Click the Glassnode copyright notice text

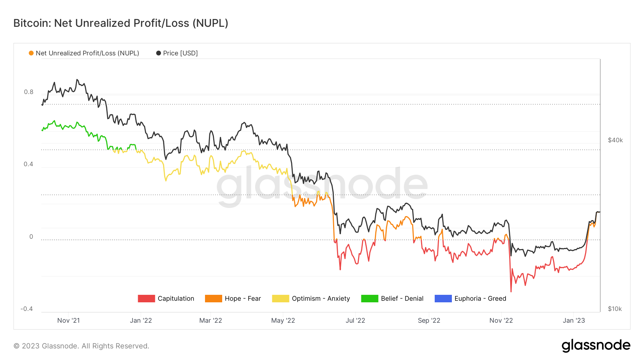click(x=81, y=346)
